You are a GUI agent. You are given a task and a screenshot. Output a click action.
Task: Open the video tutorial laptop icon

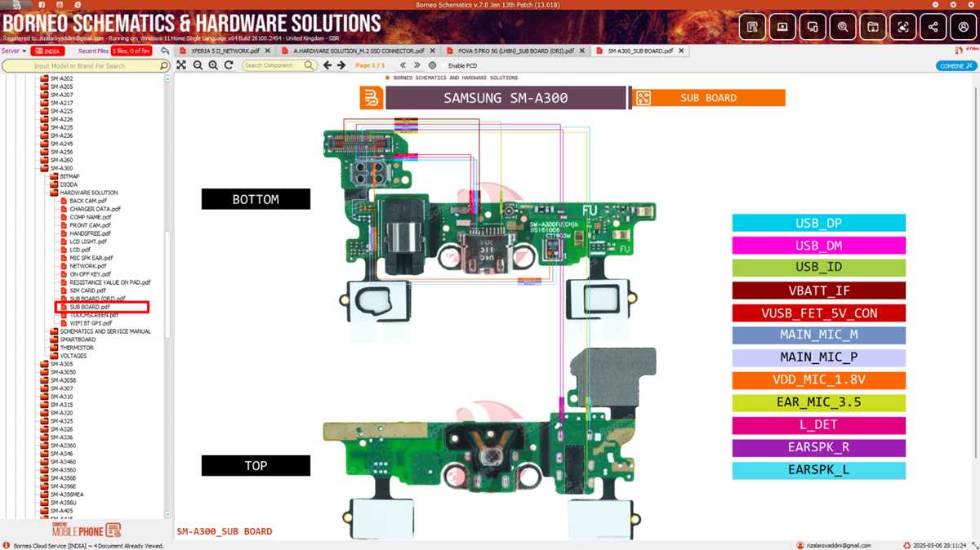tap(782, 27)
